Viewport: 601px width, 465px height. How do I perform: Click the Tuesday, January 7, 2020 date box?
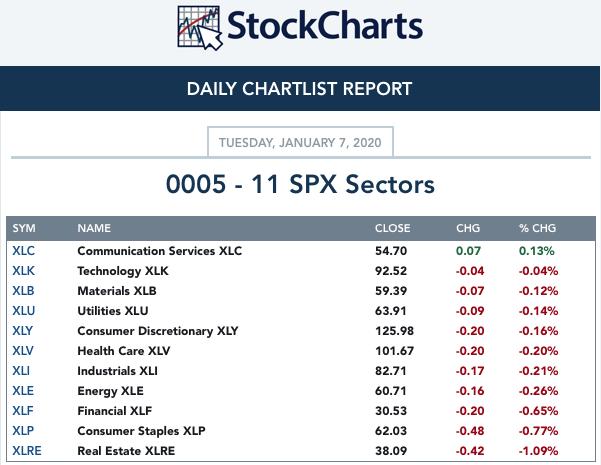301,142
